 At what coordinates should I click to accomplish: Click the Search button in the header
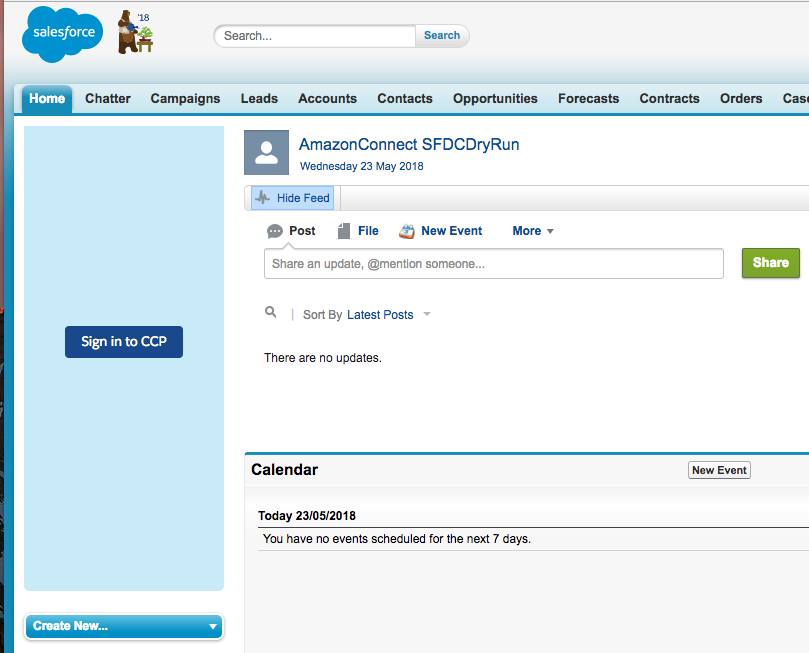click(442, 36)
